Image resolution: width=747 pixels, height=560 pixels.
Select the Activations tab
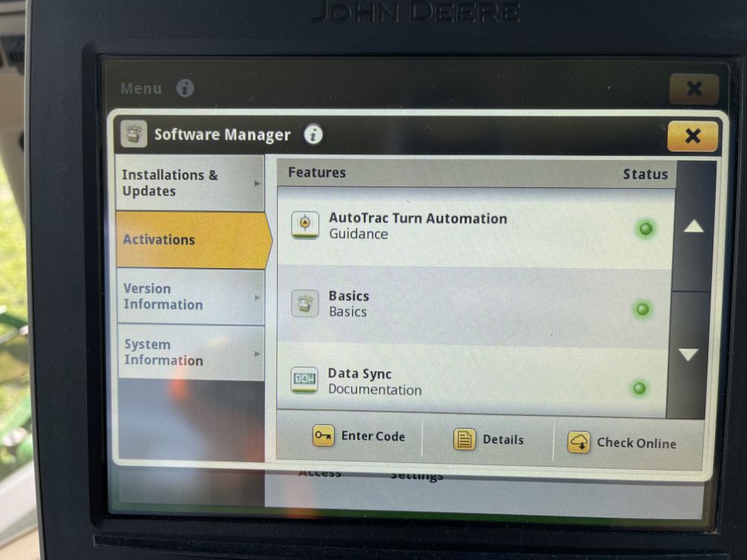point(193,240)
